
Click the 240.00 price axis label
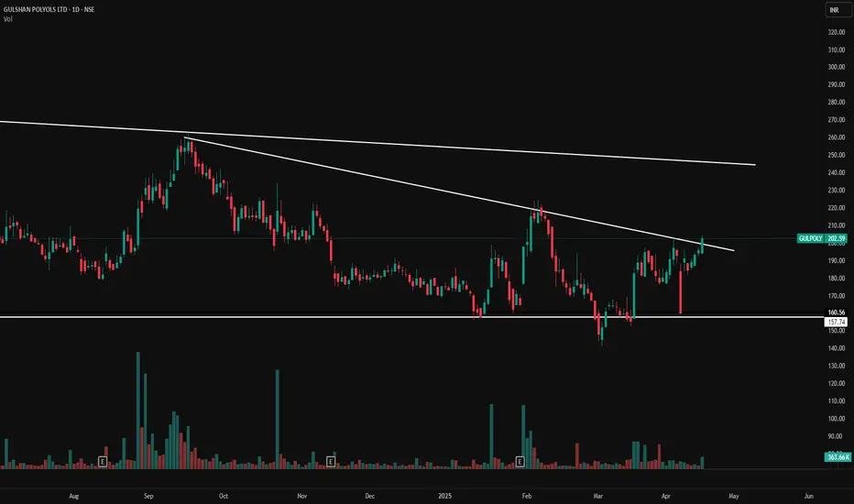point(836,172)
